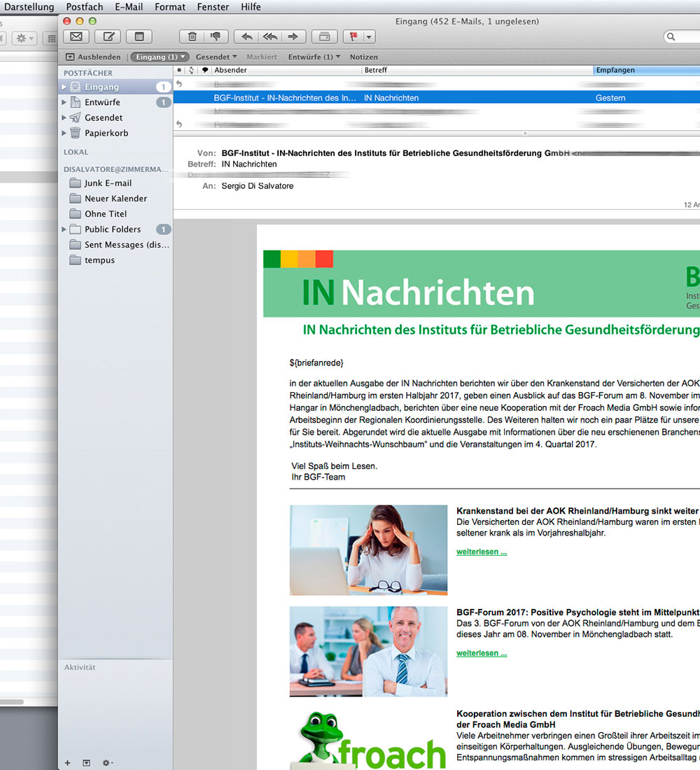Add a mailbox with the plus icon
Screen dimensions: 700x770
67,762
